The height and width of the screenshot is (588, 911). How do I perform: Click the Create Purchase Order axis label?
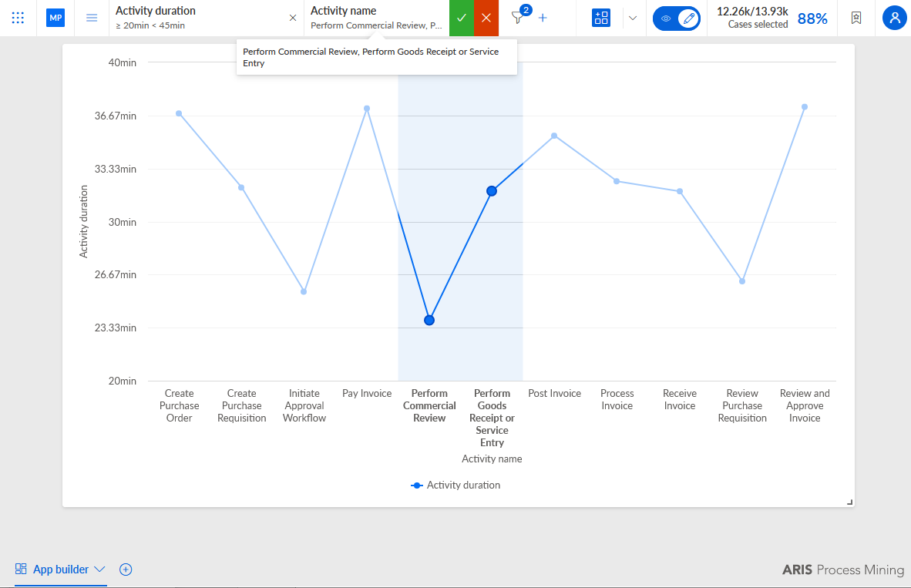[179, 405]
